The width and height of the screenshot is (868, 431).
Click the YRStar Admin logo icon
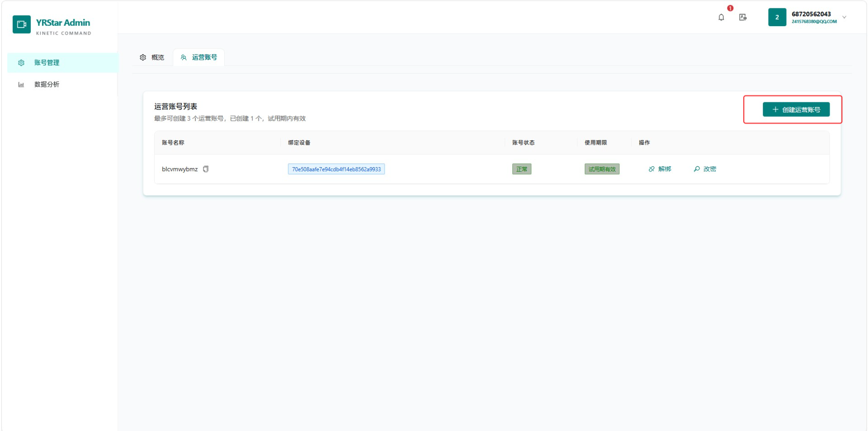coord(22,25)
